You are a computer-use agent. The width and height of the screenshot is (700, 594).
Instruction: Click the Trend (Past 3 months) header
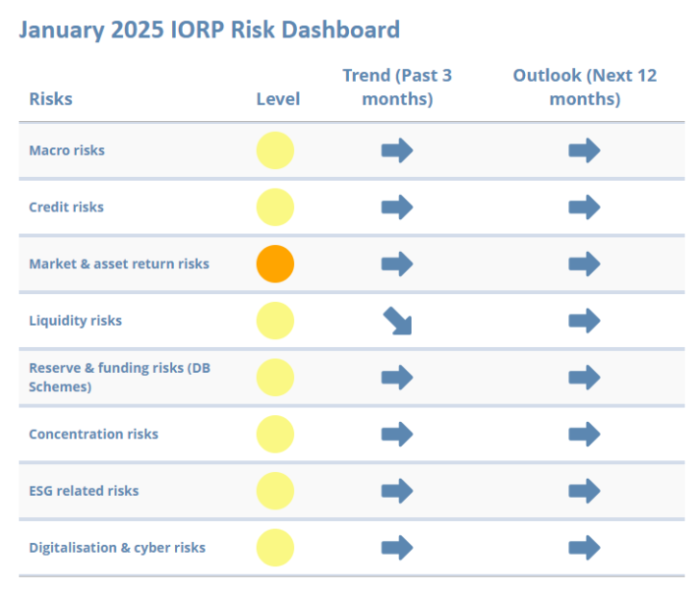point(396,87)
